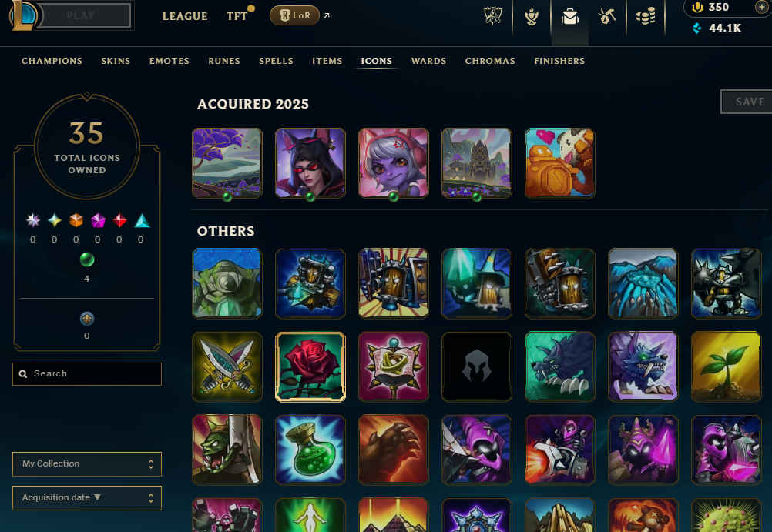
Task: Click the Profile laurel icon in top bar
Action: 532,17
